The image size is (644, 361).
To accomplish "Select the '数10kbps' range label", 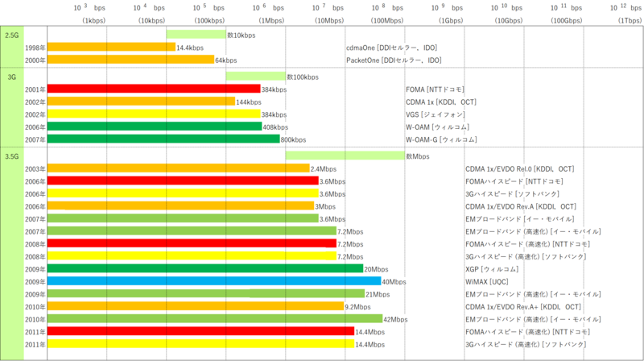I will click(x=242, y=35).
